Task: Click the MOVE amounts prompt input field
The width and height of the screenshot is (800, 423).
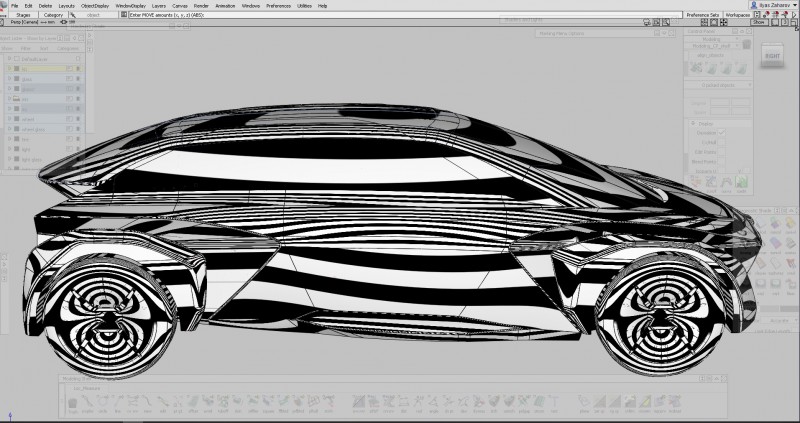Action: point(405,15)
